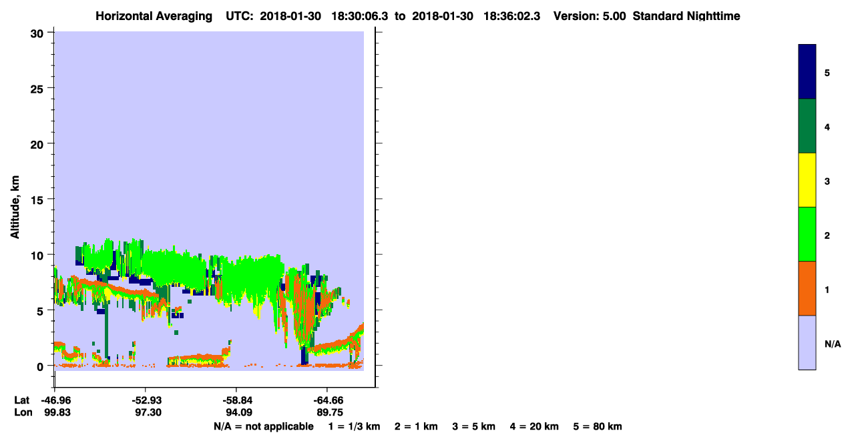Click the color bar label '4'
Viewport: 868px width, 445px height.
coord(827,127)
